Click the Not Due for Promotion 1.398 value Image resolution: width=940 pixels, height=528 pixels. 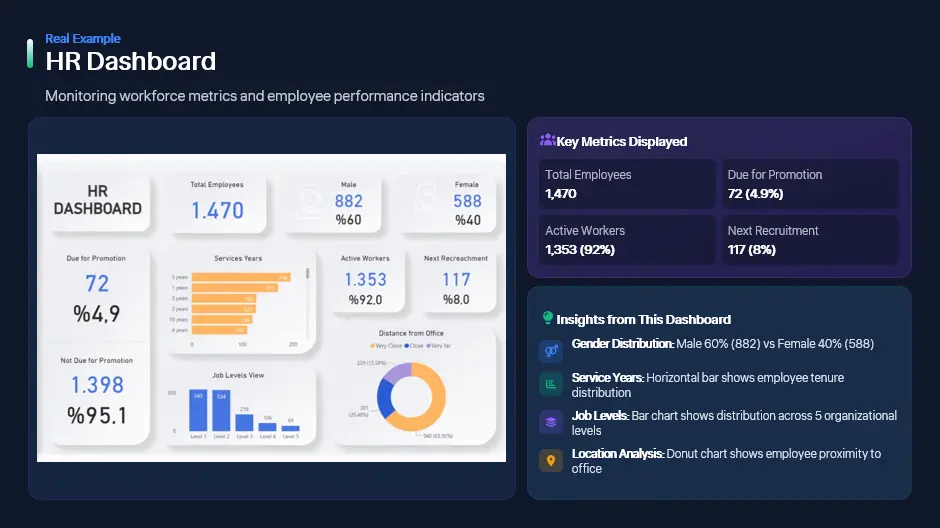click(97, 385)
